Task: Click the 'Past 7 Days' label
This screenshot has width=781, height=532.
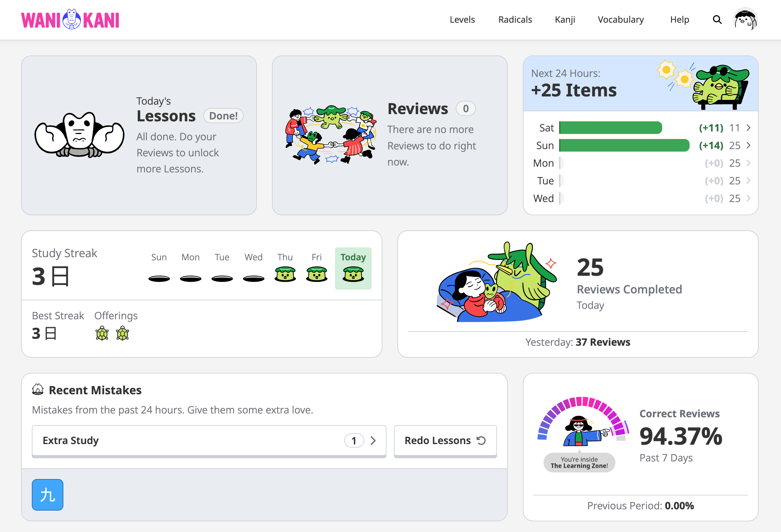Action: [x=666, y=458]
